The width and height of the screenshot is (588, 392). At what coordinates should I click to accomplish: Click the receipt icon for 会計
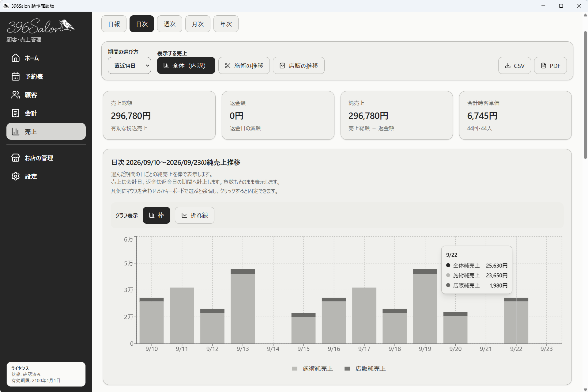tap(16, 113)
